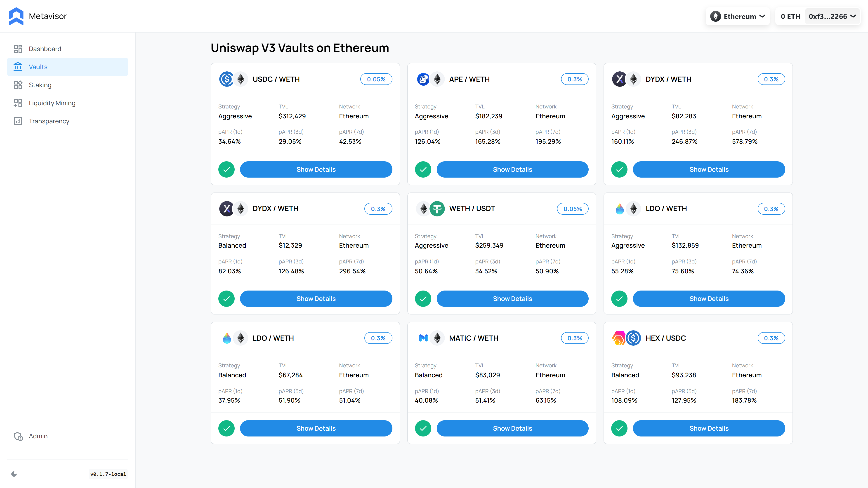868x488 pixels.
Task: Open the 0xf3...2266 wallet account dropdown
Action: pos(832,16)
